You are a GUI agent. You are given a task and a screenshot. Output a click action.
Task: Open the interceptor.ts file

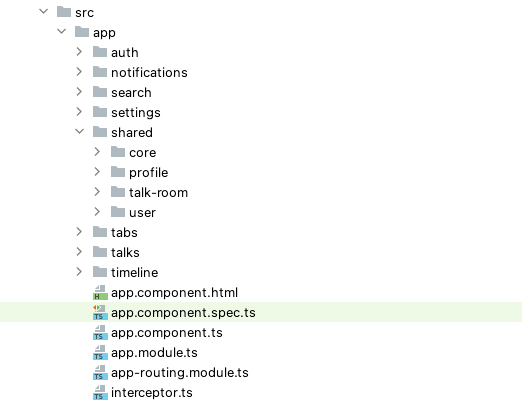tap(152, 393)
